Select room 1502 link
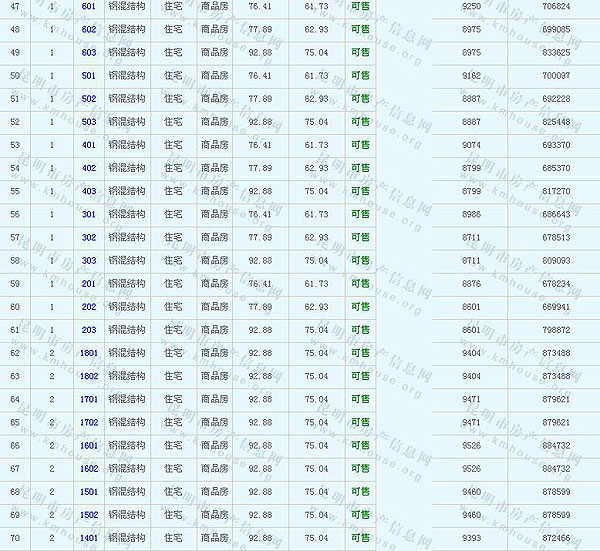The height and width of the screenshot is (551, 600). [x=89, y=515]
